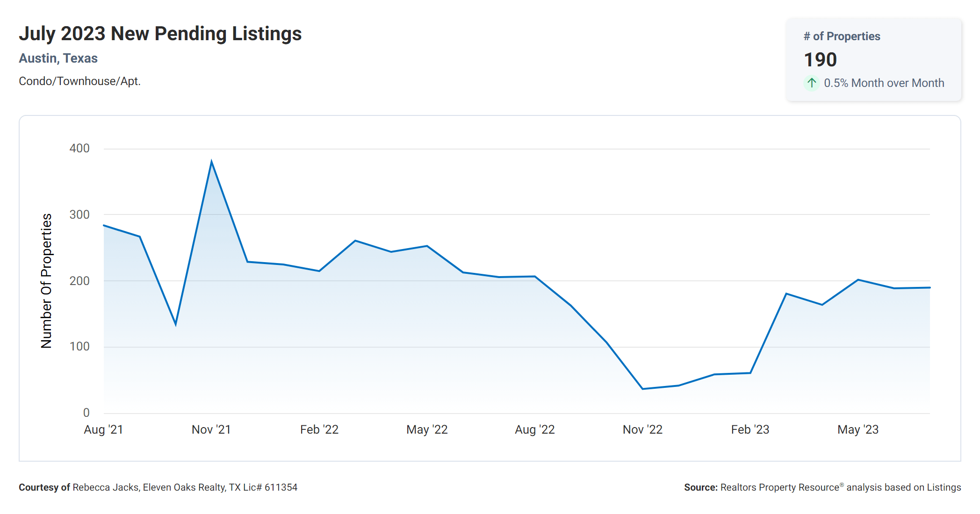Click the "# of Properties" card heading
The width and height of the screenshot is (980, 514).
tap(842, 36)
